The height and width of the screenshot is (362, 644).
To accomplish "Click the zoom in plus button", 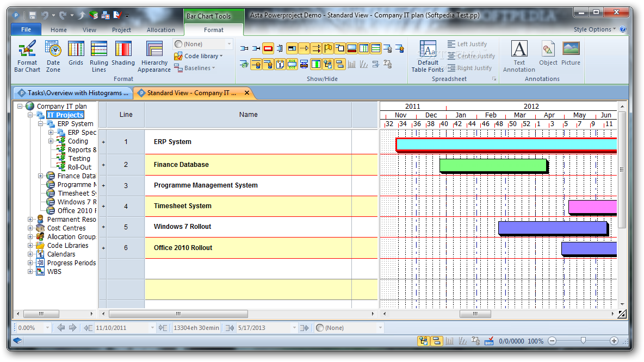I will [614, 341].
